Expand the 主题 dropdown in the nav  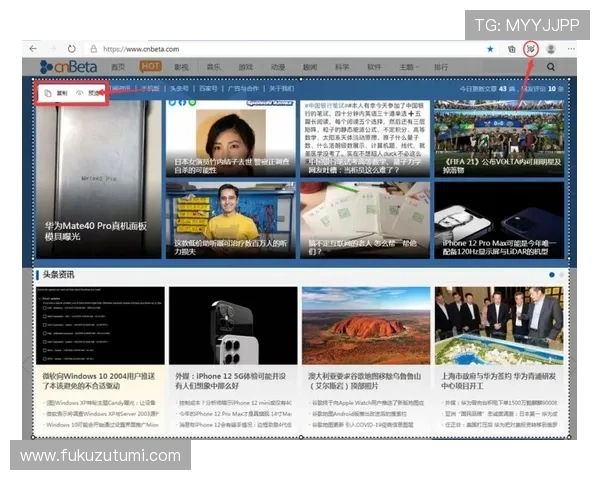[x=409, y=67]
